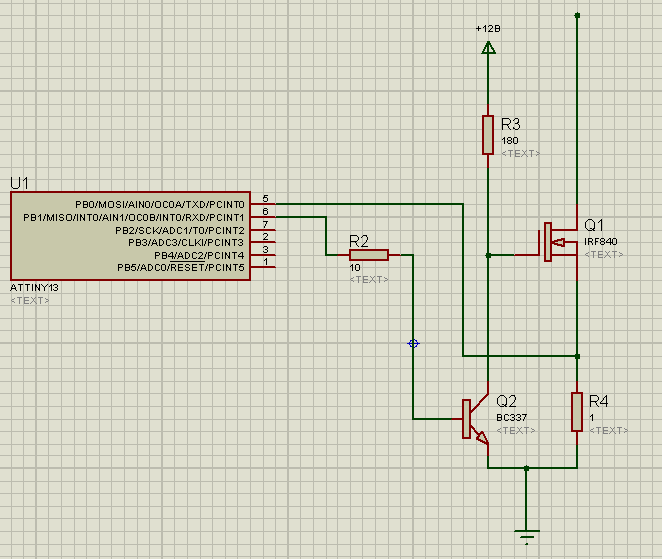Click the PB4/ADC2/PCINT4 pin label

click(198, 255)
